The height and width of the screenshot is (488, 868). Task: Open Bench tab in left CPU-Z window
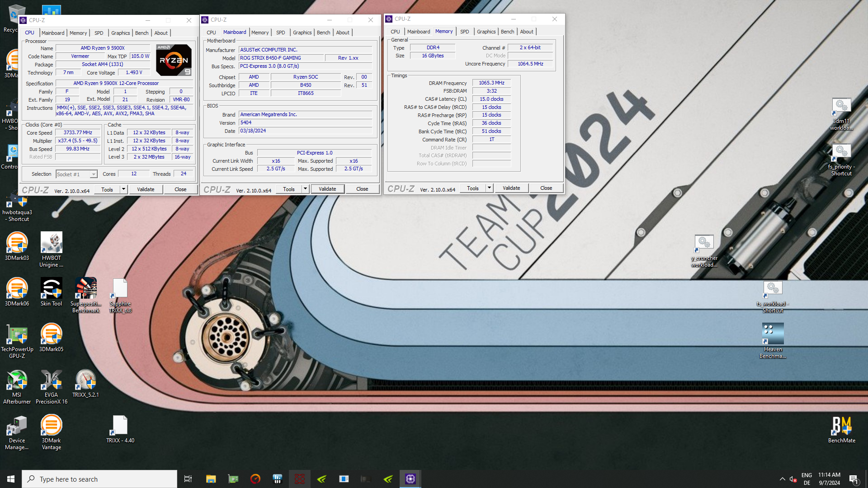[x=142, y=33]
